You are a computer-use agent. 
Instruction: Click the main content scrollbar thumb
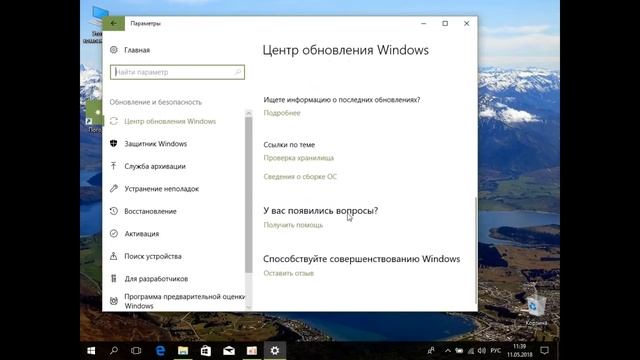pyautogui.click(x=476, y=250)
